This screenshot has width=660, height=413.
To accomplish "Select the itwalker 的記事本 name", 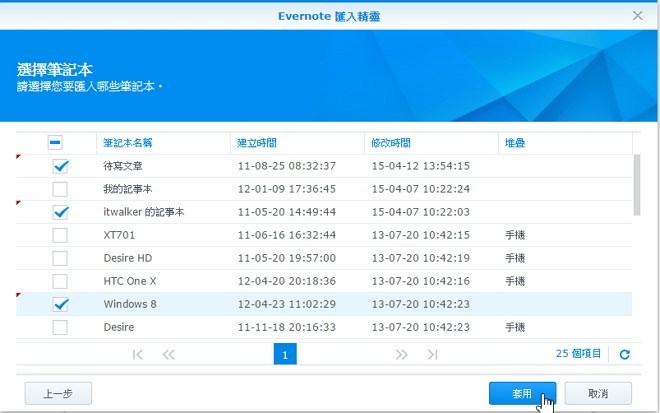I will coord(144,212).
